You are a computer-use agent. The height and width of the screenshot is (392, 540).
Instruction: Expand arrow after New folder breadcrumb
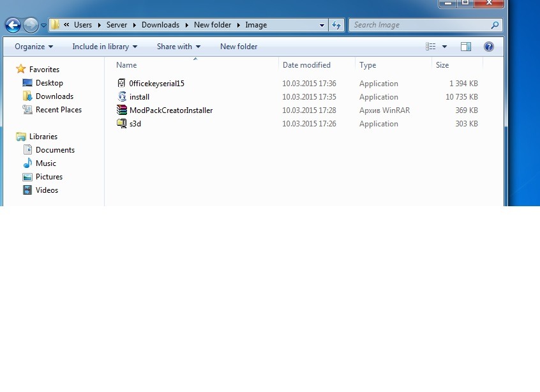coord(238,25)
